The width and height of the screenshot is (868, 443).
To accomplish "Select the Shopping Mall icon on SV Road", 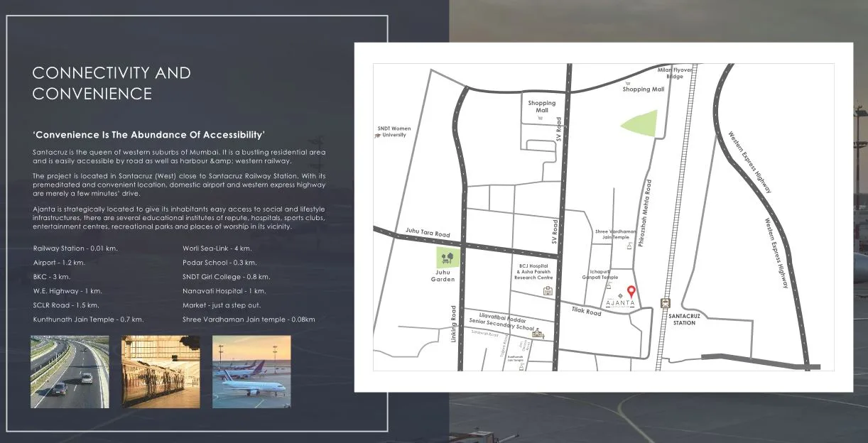I will pyautogui.click(x=540, y=118).
